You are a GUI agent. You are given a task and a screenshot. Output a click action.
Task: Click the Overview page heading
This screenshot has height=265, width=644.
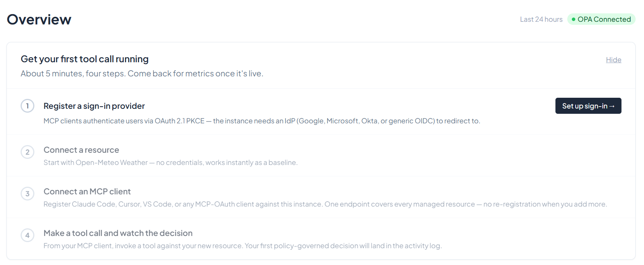(39, 19)
